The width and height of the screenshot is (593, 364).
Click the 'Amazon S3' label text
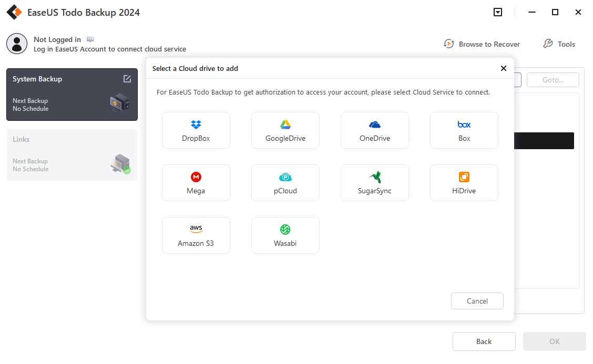196,243
